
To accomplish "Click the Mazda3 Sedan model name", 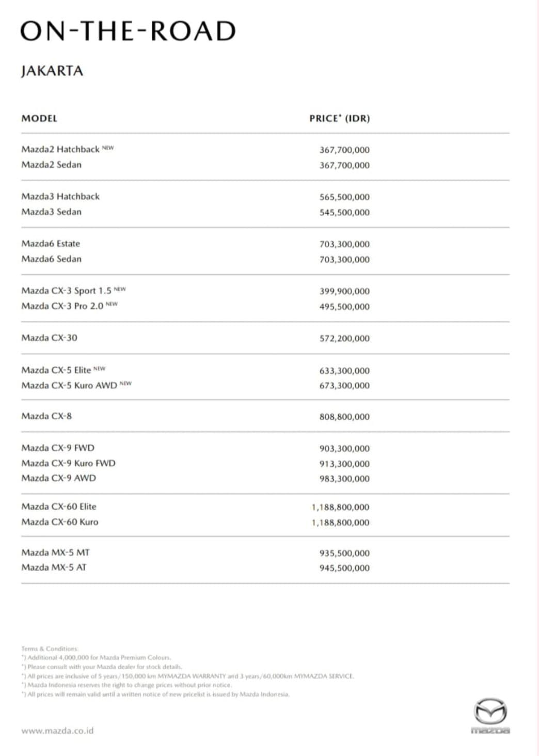I will pyautogui.click(x=51, y=212).
